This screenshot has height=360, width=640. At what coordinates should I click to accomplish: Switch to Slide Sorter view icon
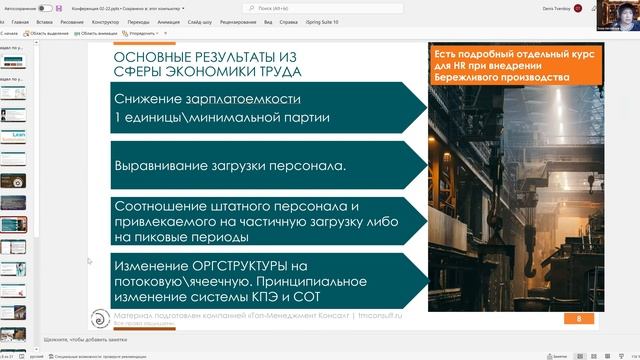(594, 356)
